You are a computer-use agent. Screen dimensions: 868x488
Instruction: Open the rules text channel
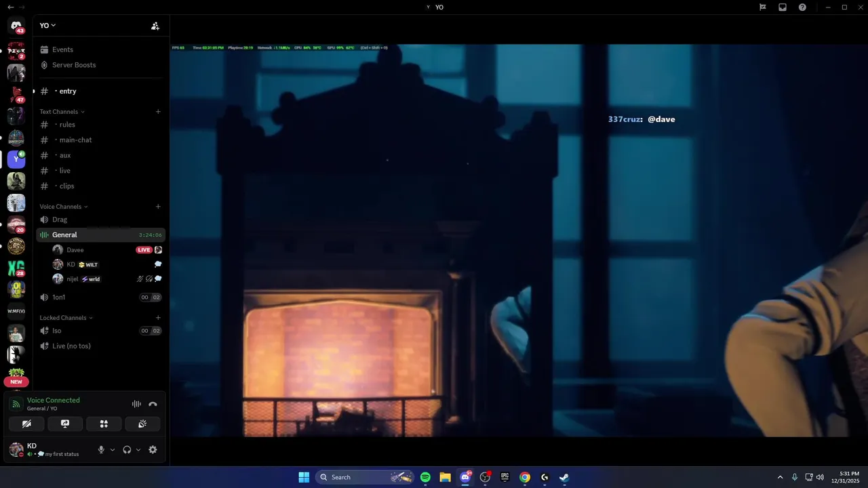(100, 125)
